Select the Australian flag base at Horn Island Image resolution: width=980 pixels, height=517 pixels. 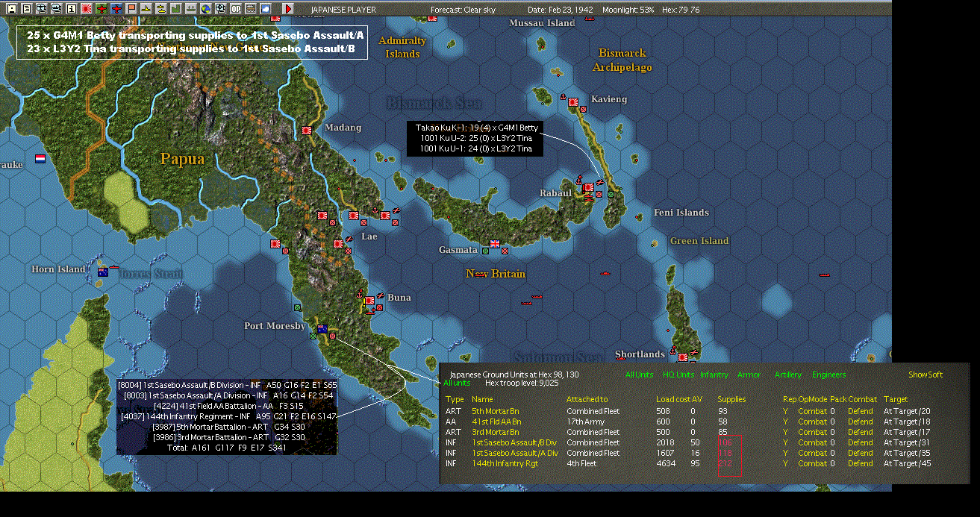click(x=103, y=272)
